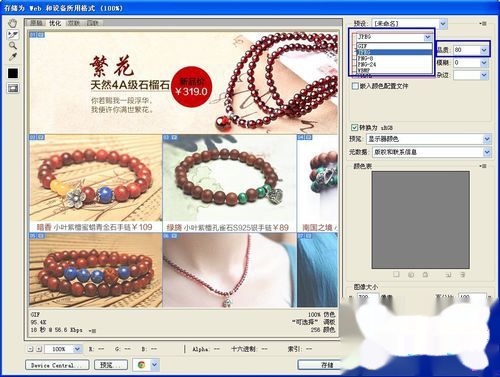
Task: Open the optimize flyout menu icon
Action: 483,23
